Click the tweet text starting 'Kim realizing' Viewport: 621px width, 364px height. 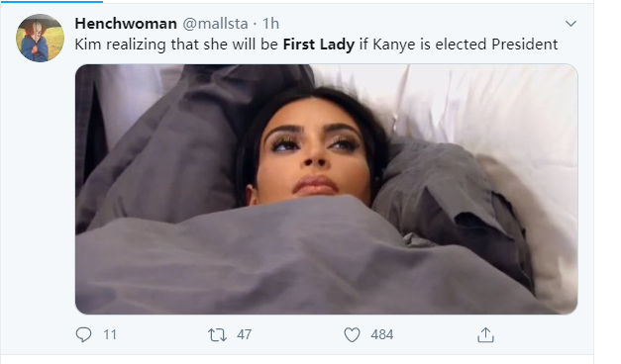coord(316,45)
